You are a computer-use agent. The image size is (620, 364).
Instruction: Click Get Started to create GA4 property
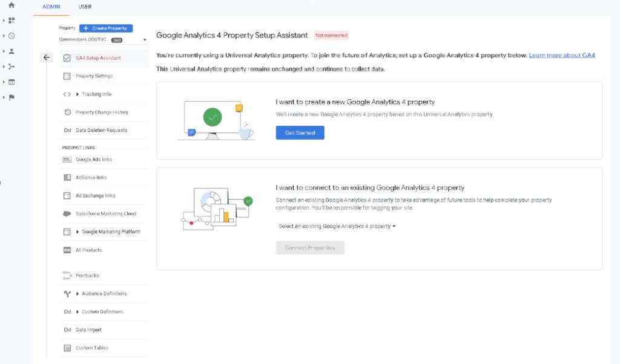(300, 132)
